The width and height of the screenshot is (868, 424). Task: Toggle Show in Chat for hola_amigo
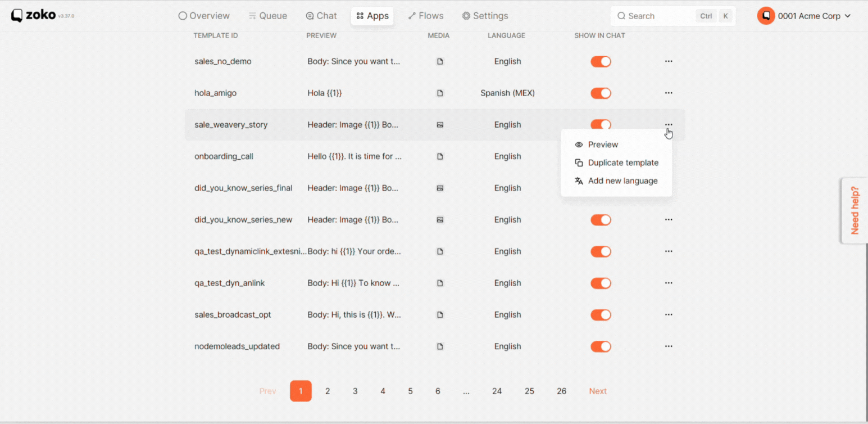(x=601, y=93)
